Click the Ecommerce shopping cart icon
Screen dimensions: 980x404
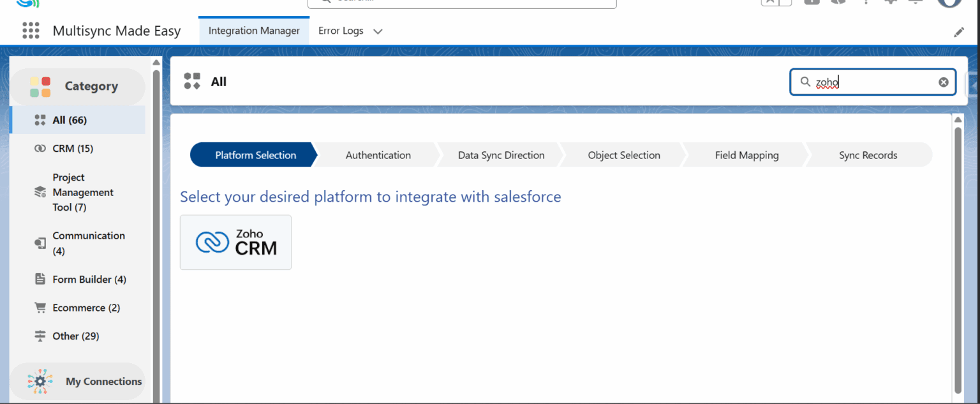(40, 308)
